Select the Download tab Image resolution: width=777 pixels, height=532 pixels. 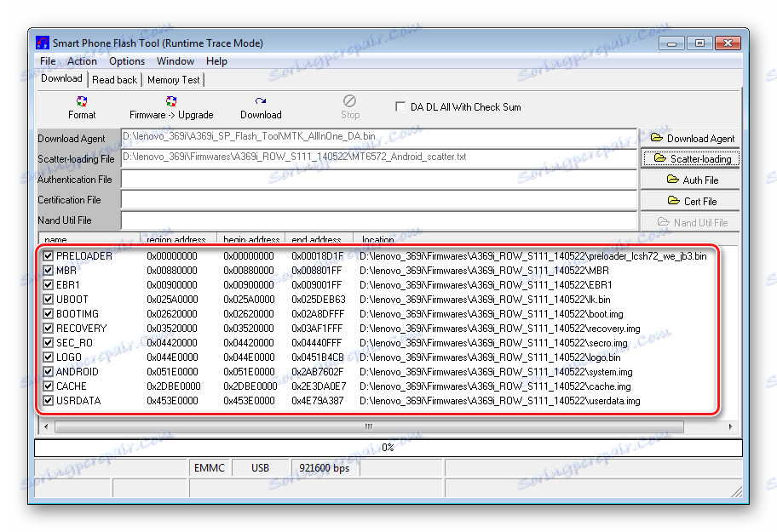pyautogui.click(x=61, y=78)
